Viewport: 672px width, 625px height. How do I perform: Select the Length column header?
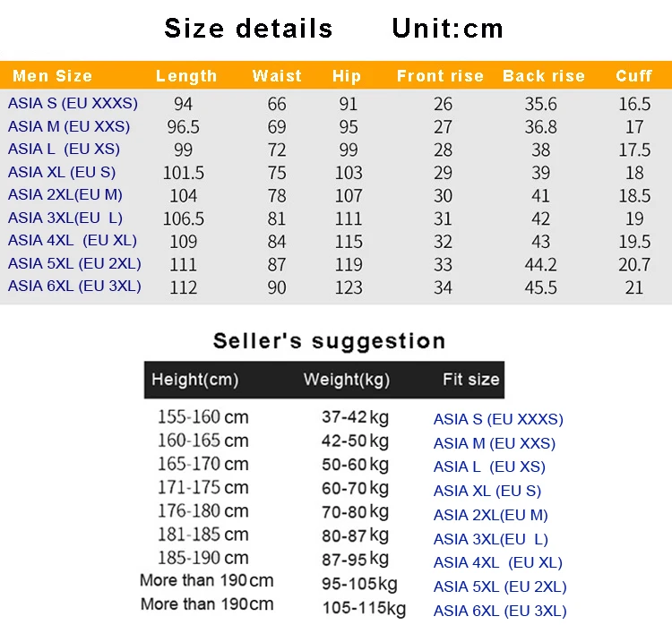(186, 76)
